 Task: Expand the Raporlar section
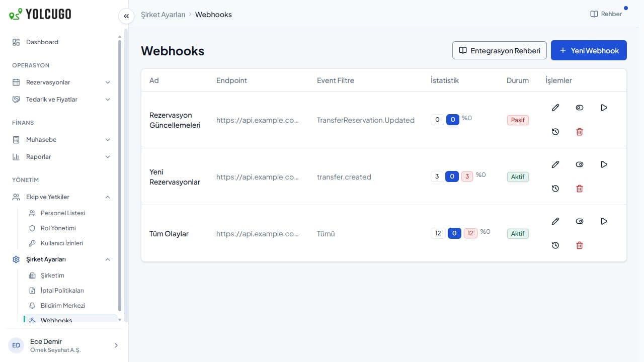click(x=61, y=157)
